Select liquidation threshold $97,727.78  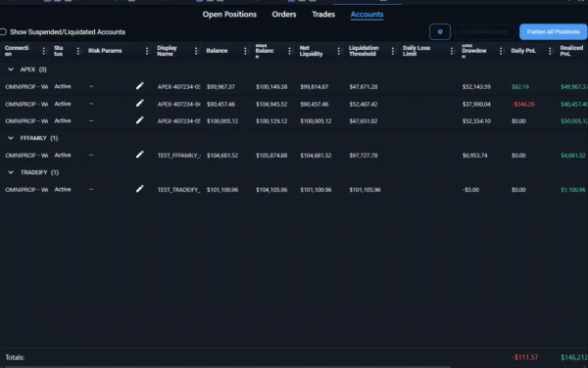click(364, 156)
